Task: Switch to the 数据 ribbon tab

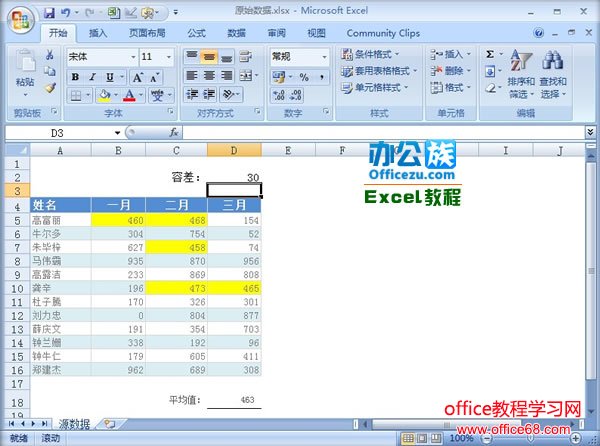Action: click(x=236, y=33)
